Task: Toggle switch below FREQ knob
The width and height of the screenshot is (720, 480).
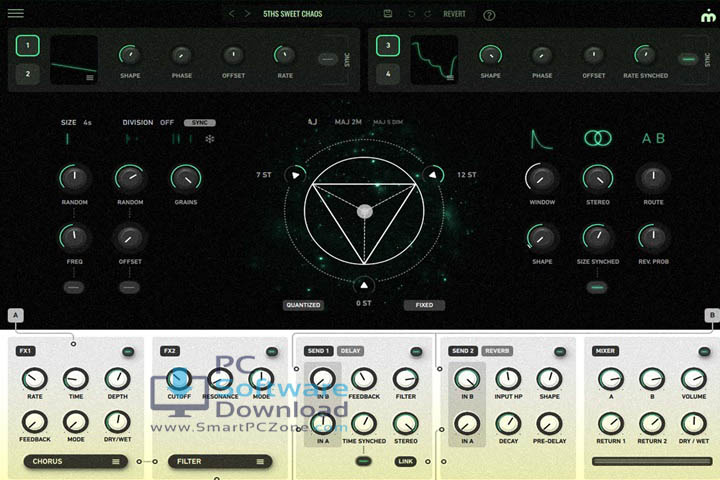Action: click(x=74, y=288)
